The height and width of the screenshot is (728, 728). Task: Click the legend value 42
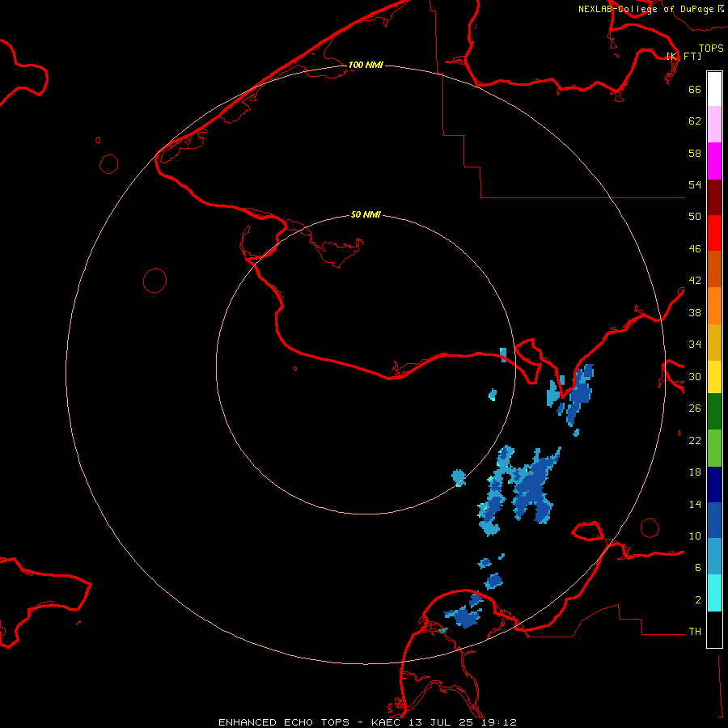tap(695, 281)
